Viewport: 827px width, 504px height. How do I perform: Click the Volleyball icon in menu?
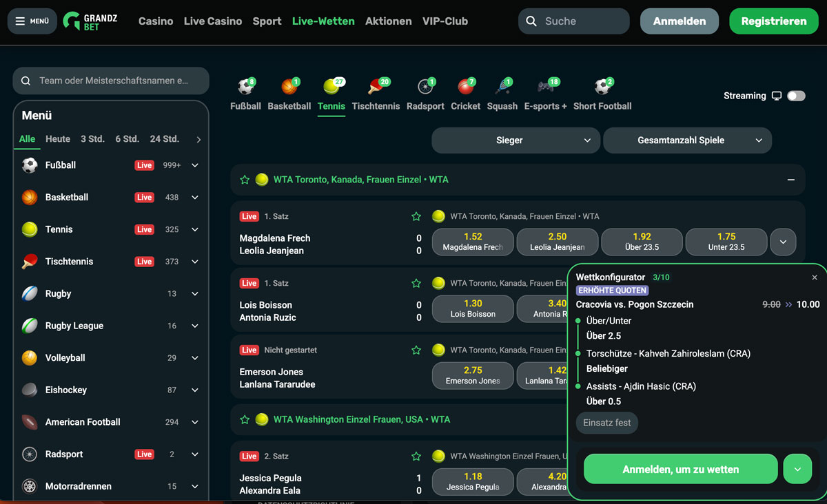(x=30, y=358)
